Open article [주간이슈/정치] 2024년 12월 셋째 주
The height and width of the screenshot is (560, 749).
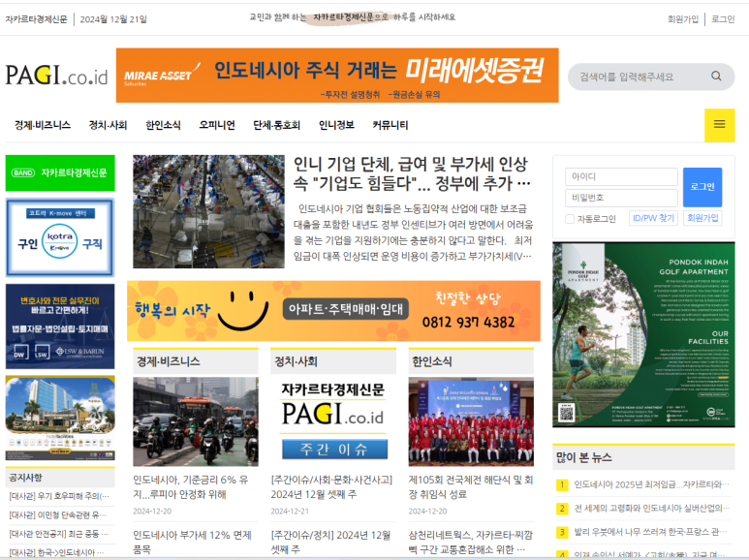tap(330, 542)
